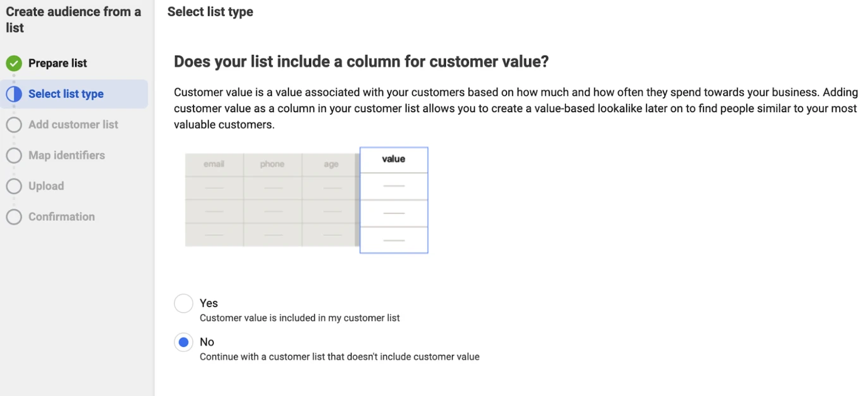Select the Yes radio button
Viewport: 868px width, 396px height.
(183, 304)
